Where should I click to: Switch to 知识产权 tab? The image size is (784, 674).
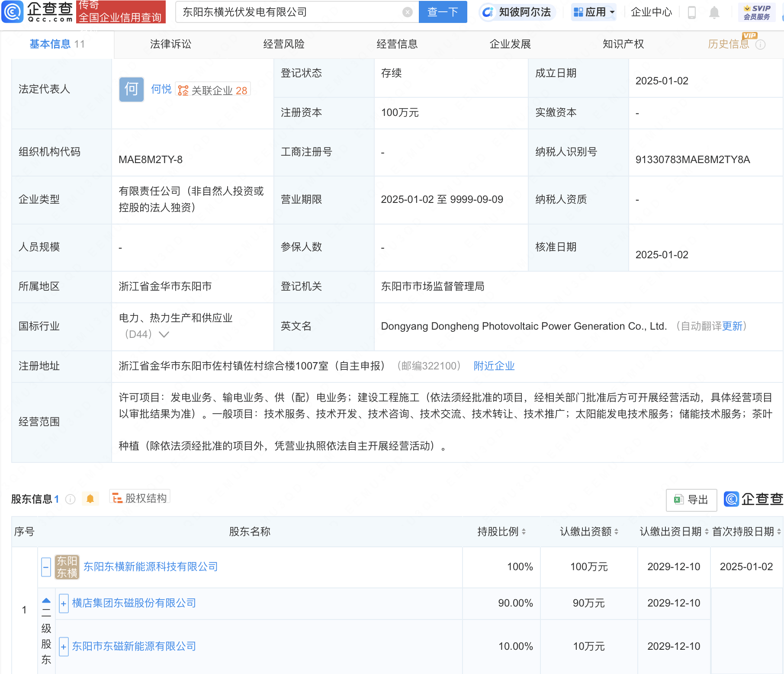(x=623, y=44)
